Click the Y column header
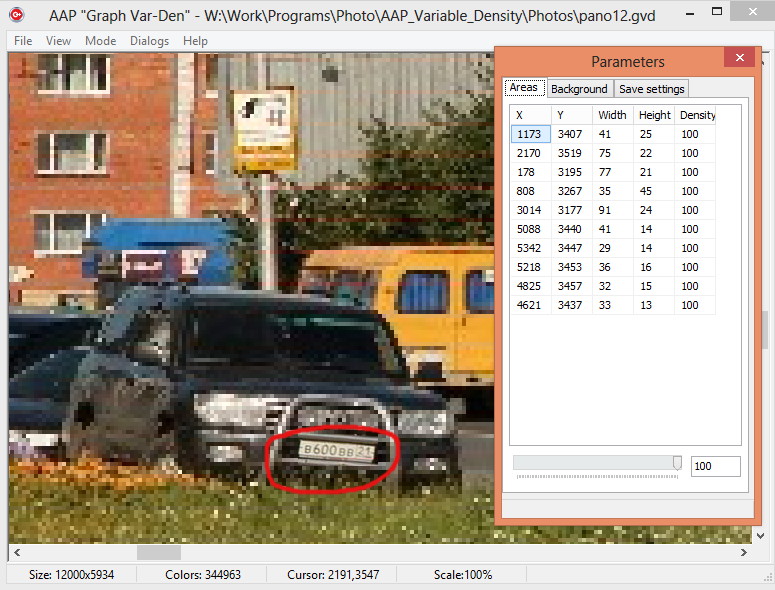This screenshot has width=775, height=590. click(572, 115)
